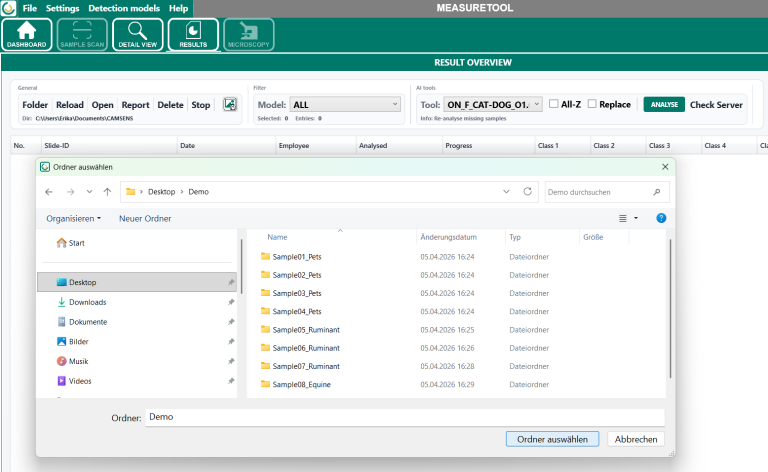
Task: Click the blue help icon in the dialog
Action: coord(661,218)
